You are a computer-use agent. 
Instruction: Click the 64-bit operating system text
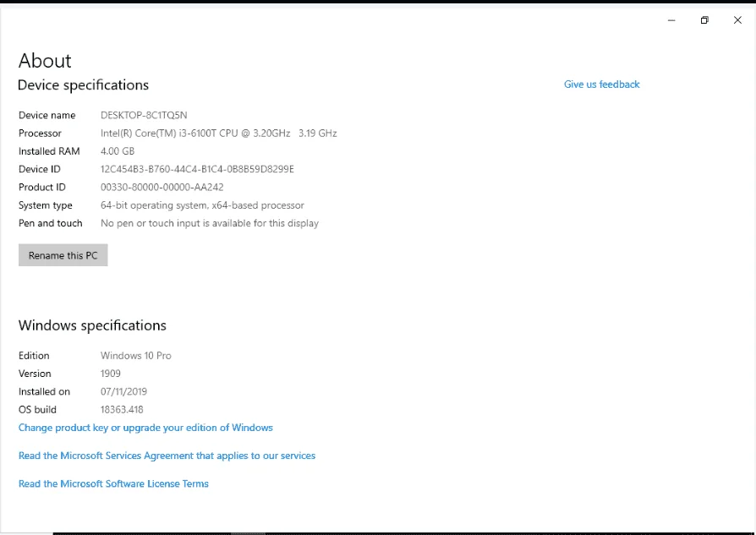202,205
